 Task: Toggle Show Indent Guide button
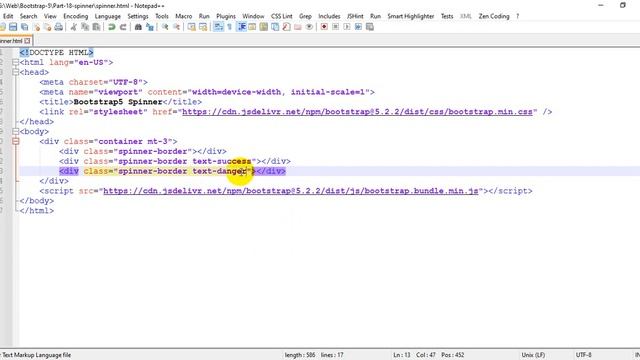[x=241, y=27]
